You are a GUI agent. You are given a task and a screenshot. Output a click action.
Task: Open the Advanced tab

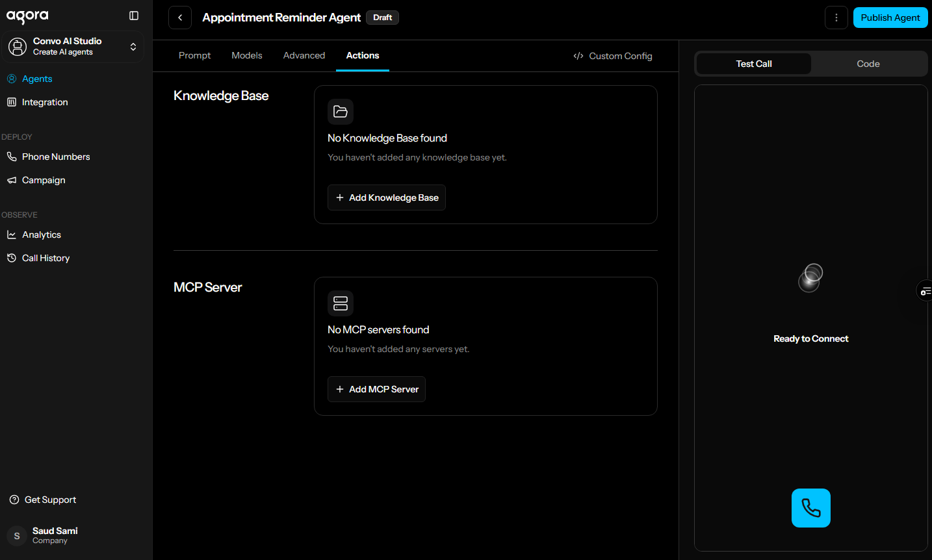pyautogui.click(x=304, y=56)
